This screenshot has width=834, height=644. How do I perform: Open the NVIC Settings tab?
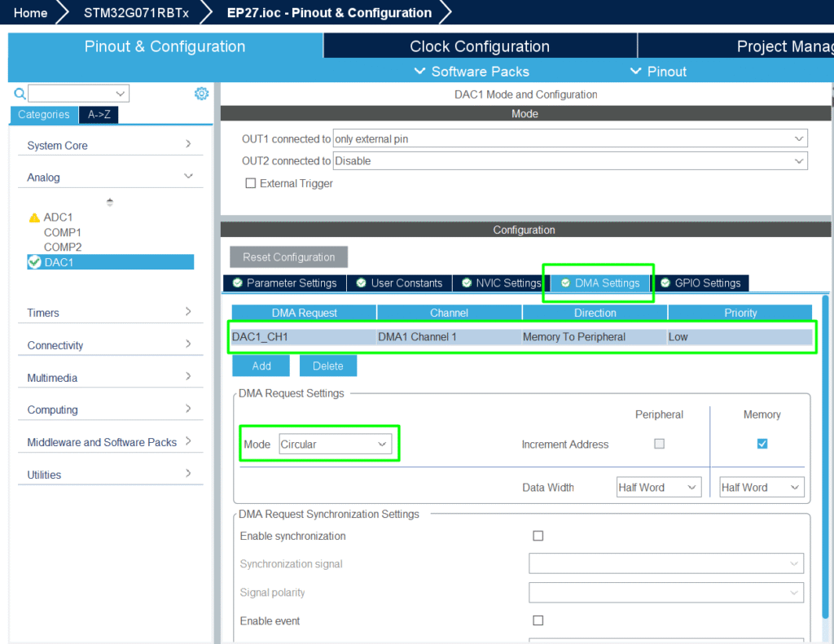click(501, 283)
